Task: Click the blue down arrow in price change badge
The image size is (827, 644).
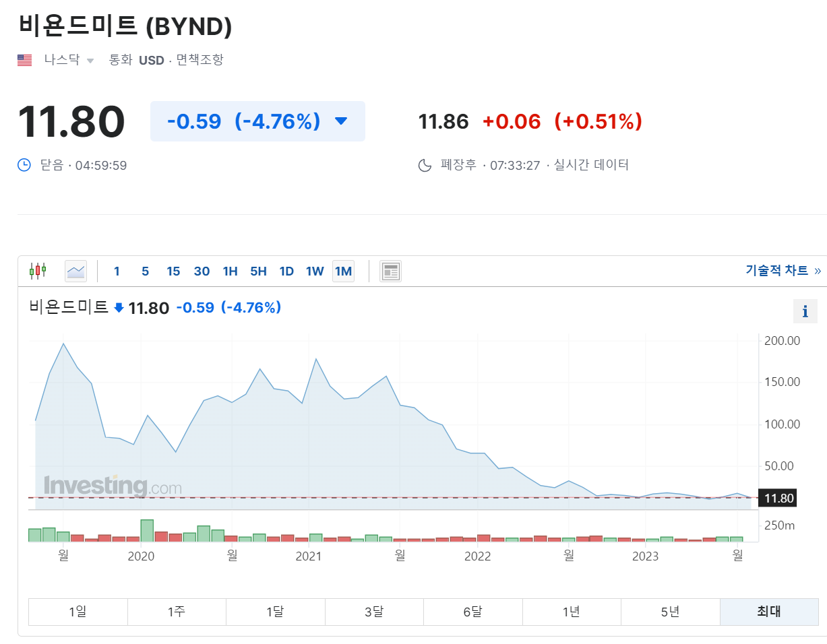Action: [x=340, y=121]
